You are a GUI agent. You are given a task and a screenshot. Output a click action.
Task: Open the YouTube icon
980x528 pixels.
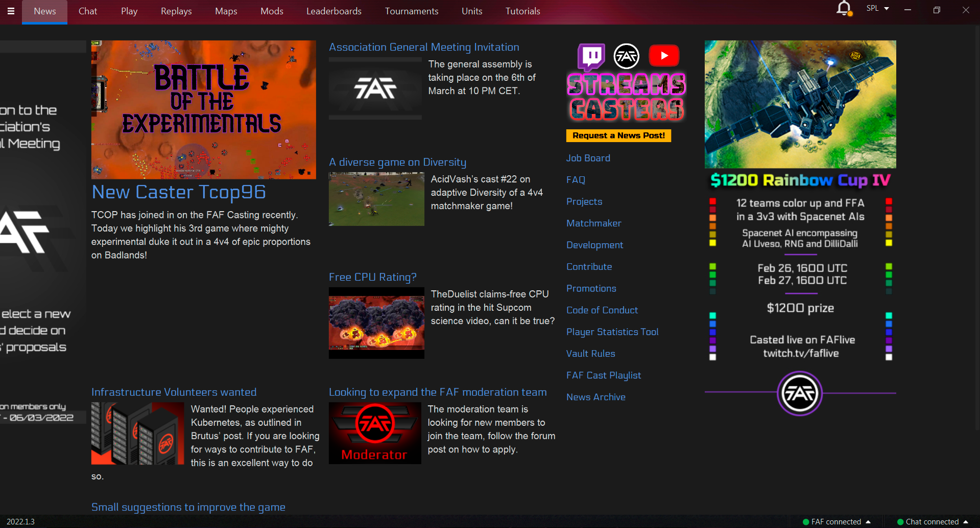[664, 56]
